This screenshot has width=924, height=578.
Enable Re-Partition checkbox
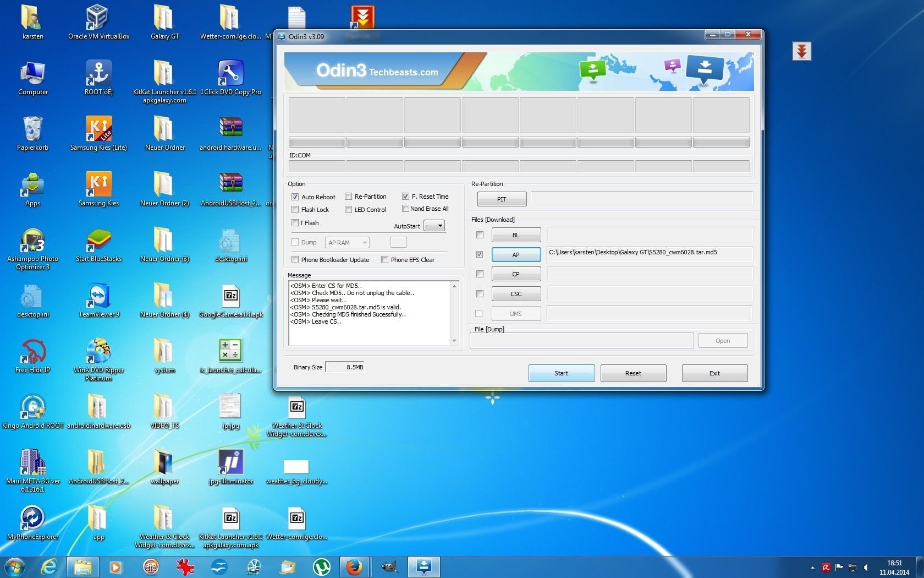[x=348, y=196]
